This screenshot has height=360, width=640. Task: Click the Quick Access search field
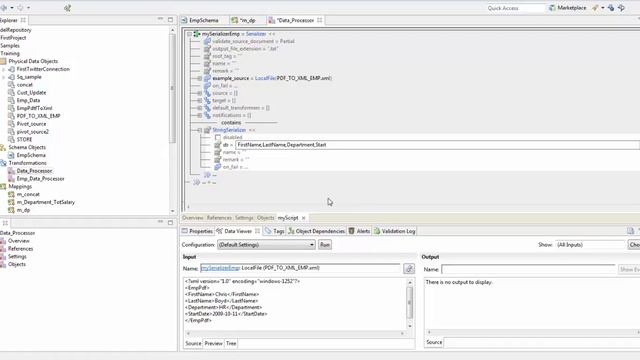515,8
